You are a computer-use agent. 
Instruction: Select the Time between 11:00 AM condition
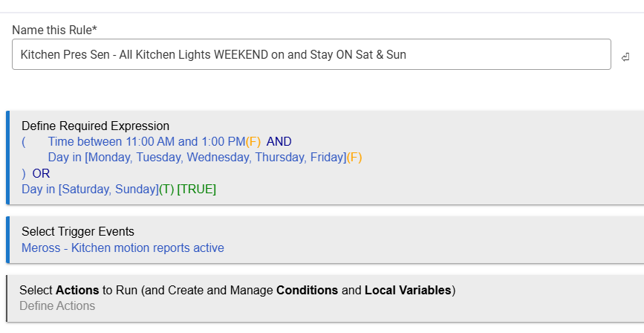tap(146, 142)
